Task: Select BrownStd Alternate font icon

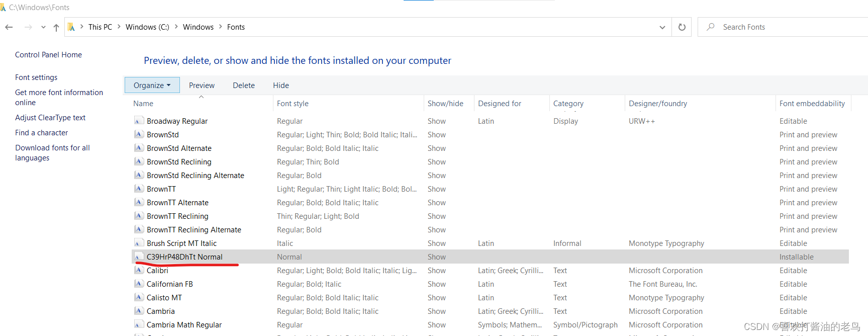Action: click(x=139, y=148)
